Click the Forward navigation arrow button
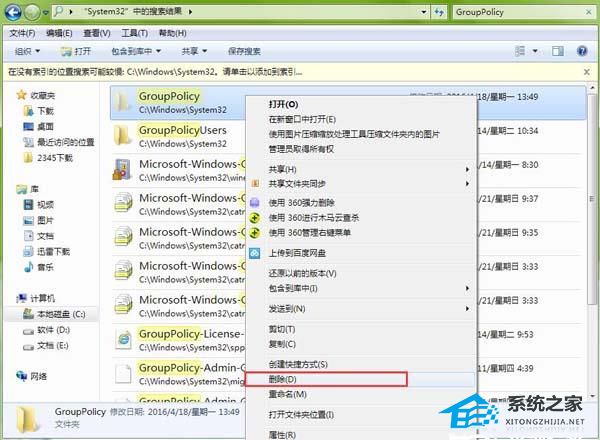This screenshot has width=600, height=440. [32, 13]
